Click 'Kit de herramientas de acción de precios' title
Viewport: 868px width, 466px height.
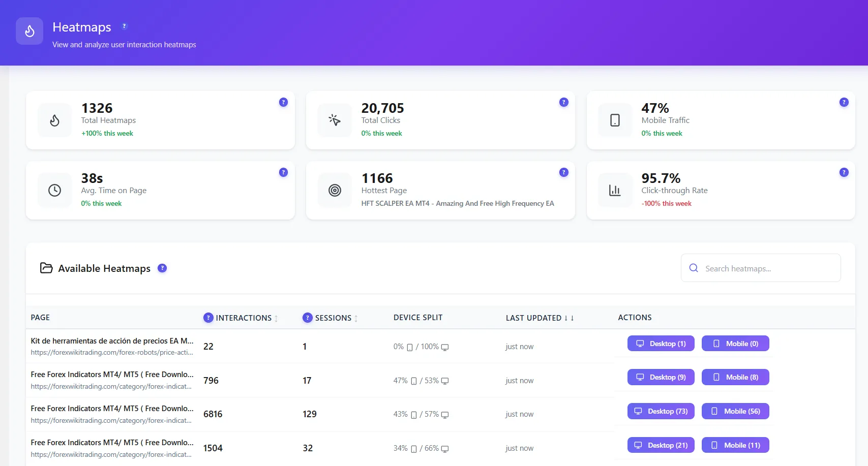pyautogui.click(x=112, y=341)
